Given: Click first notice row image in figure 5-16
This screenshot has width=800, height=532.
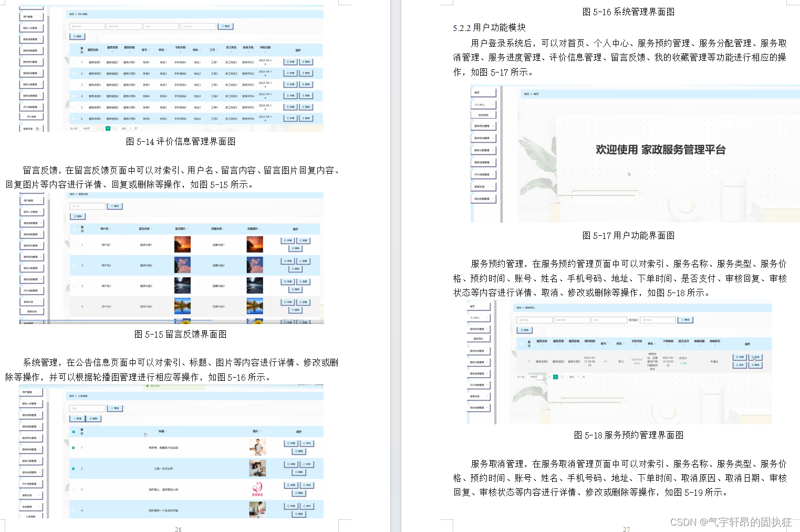Looking at the screenshot, I should pyautogui.click(x=257, y=447).
